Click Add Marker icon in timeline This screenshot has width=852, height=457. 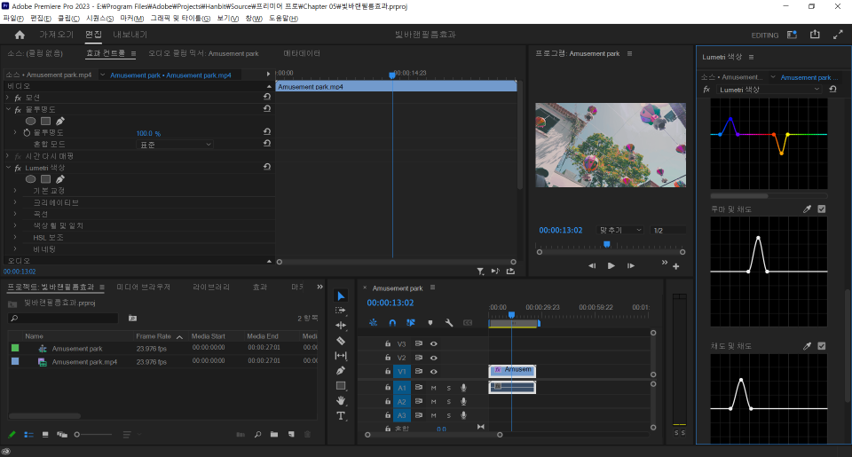tap(430, 323)
